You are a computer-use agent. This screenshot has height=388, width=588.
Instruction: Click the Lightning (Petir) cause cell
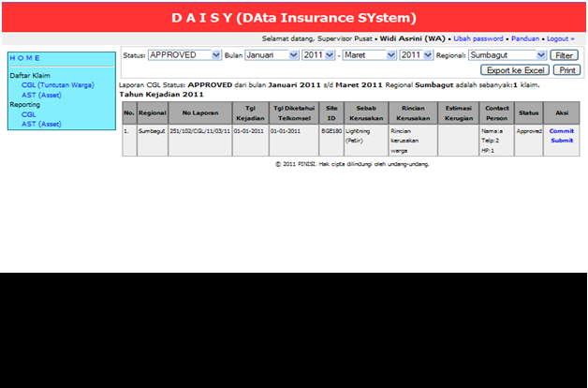point(366,141)
